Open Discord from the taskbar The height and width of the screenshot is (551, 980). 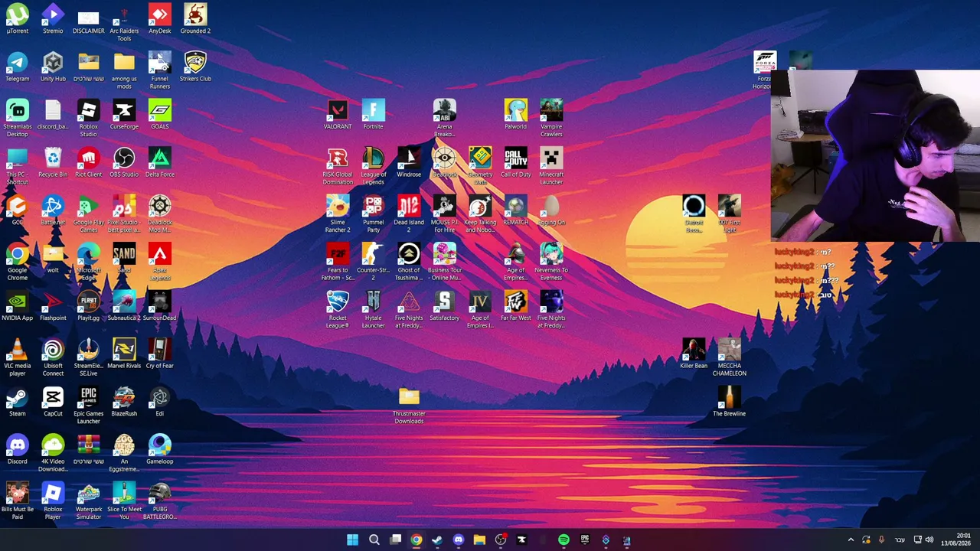[458, 540]
